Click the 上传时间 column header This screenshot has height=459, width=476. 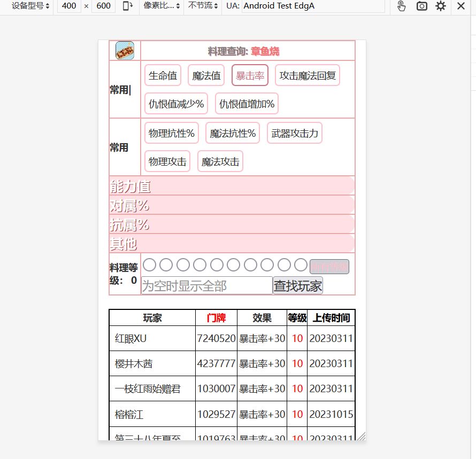click(331, 317)
